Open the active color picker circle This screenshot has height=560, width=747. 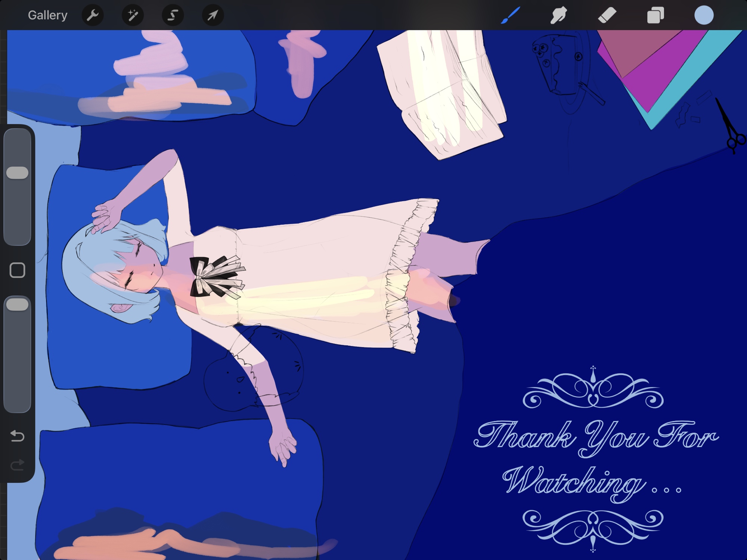click(704, 15)
